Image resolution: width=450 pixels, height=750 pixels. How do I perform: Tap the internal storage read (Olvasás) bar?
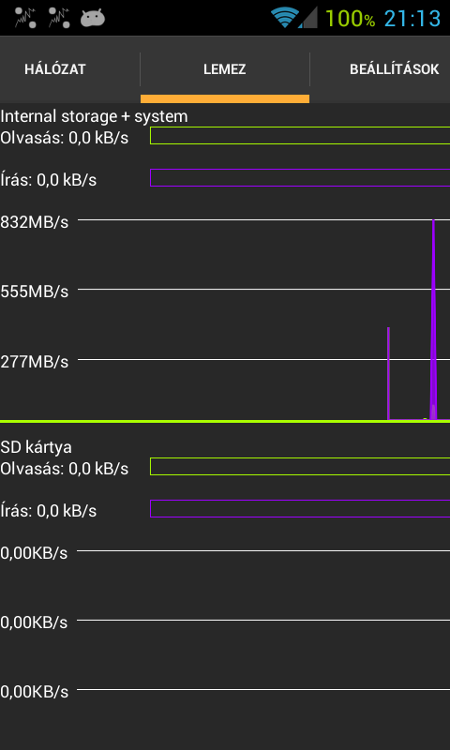coord(300,135)
